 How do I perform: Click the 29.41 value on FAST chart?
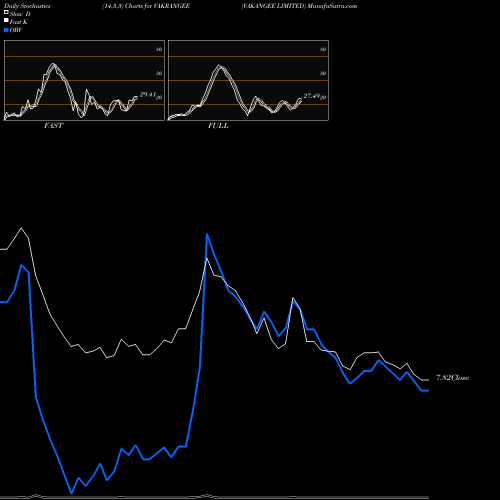[148, 95]
